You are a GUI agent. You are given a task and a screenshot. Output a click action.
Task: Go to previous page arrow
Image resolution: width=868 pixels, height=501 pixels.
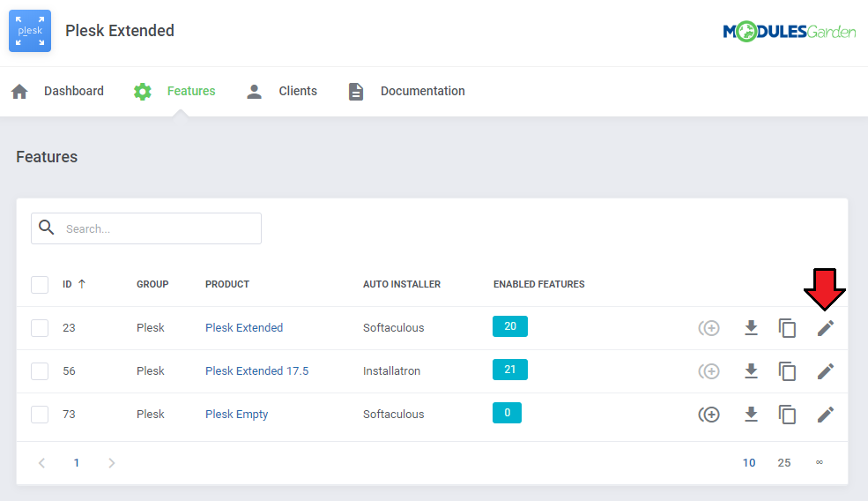[x=41, y=463]
